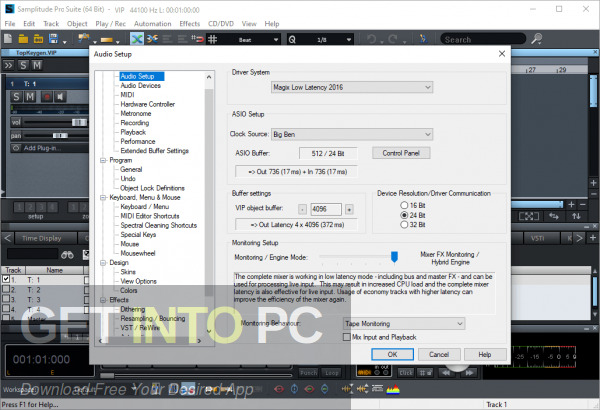Click Help in Audio Setup dialog

click(485, 354)
